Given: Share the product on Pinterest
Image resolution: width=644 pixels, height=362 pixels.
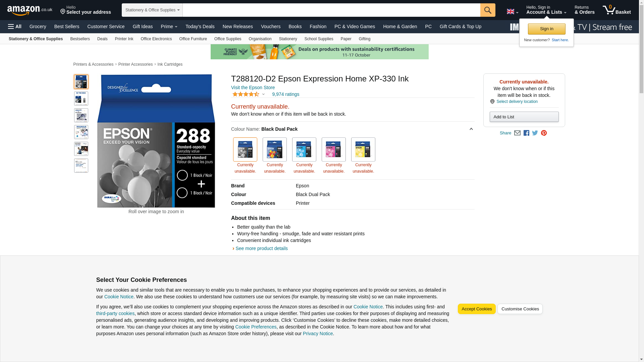Looking at the screenshot, I should [x=544, y=133].
